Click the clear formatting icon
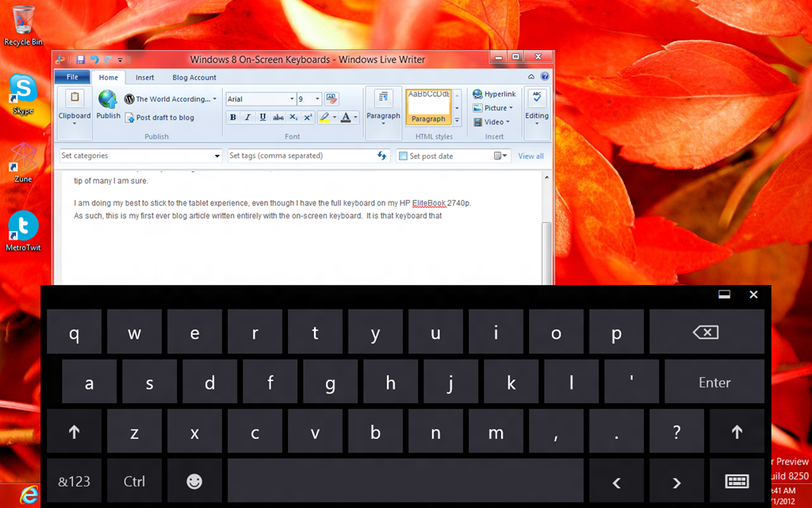Viewport: 812px width, 508px height. pyautogui.click(x=331, y=99)
